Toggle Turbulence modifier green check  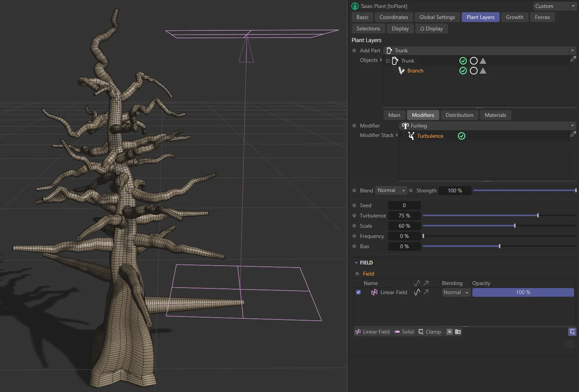462,136
